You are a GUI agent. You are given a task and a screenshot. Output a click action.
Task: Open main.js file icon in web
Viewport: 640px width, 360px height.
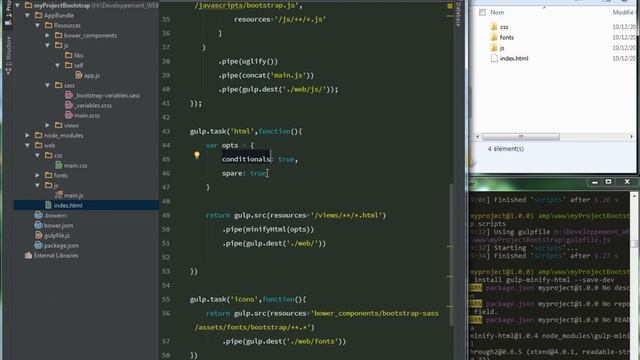[59, 196]
